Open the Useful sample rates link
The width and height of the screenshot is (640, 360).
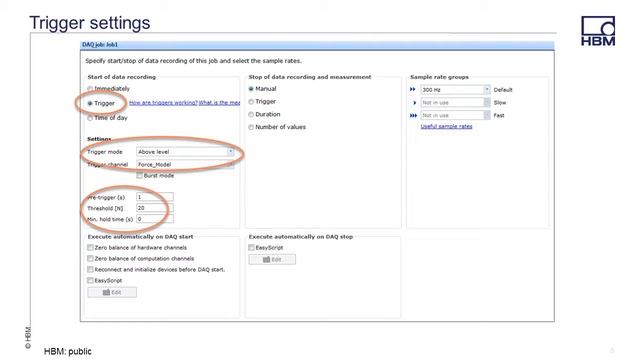point(447,127)
